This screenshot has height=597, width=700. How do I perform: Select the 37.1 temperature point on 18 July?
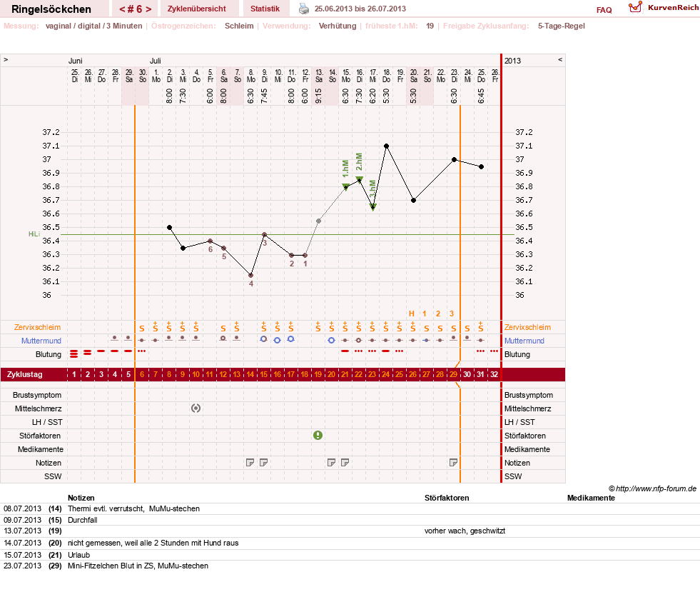pos(387,146)
